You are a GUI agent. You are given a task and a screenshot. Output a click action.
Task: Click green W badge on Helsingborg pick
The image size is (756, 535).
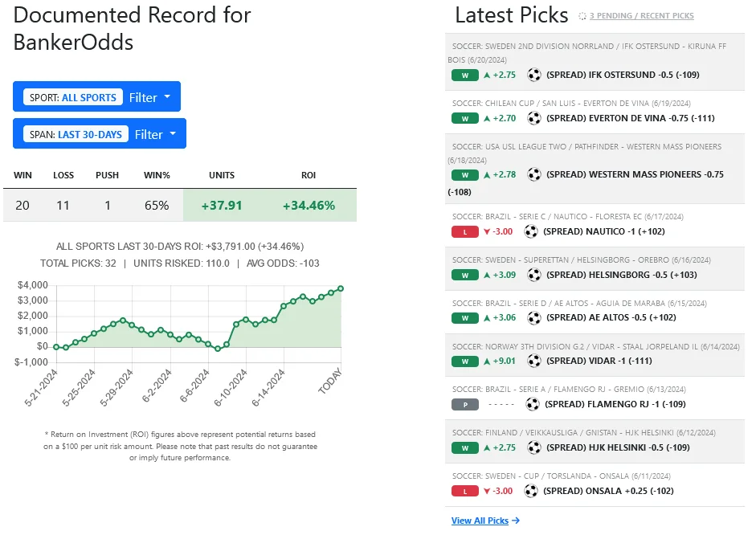[465, 275]
